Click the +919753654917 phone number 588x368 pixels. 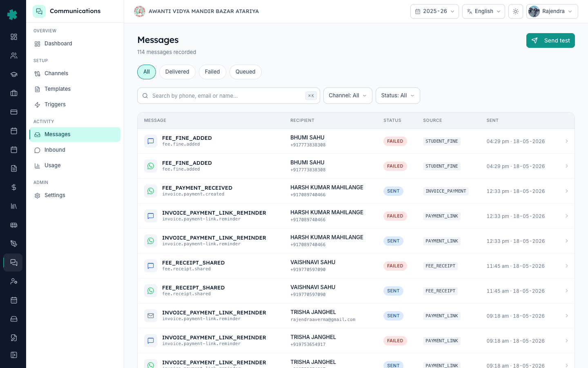pyautogui.click(x=308, y=345)
